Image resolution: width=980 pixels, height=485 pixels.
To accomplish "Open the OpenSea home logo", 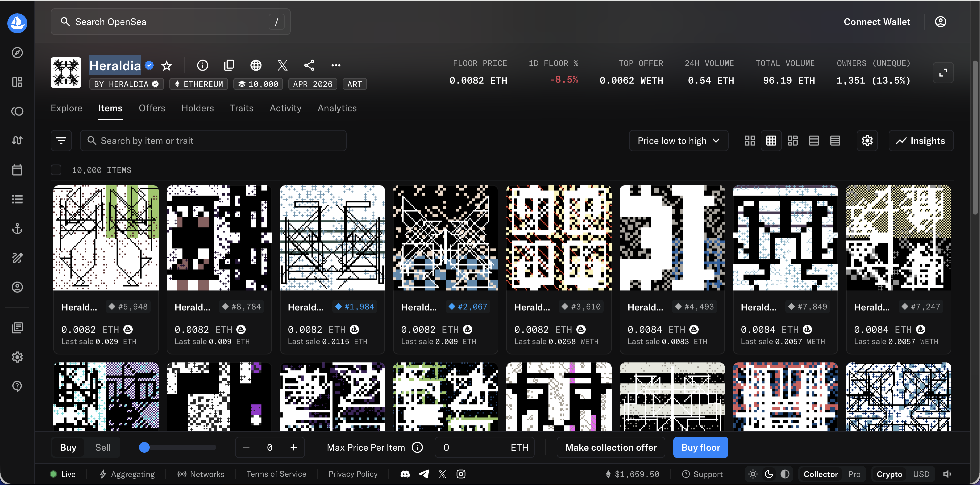I will pyautogui.click(x=17, y=23).
